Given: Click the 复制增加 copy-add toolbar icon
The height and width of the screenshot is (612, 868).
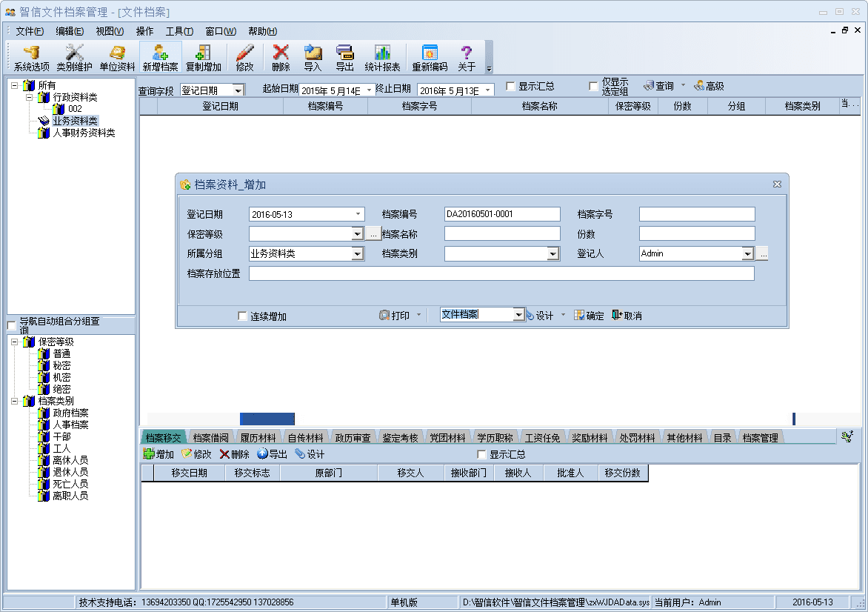Looking at the screenshot, I should coord(203,57).
